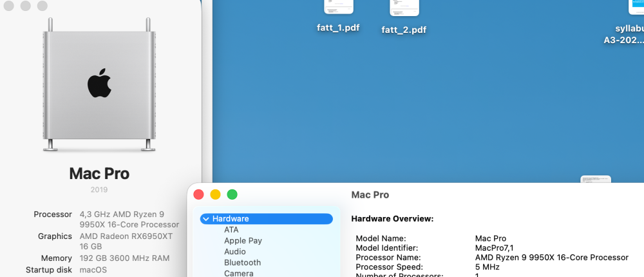
Task: Click the Startup disk label
Action: pyautogui.click(x=49, y=270)
